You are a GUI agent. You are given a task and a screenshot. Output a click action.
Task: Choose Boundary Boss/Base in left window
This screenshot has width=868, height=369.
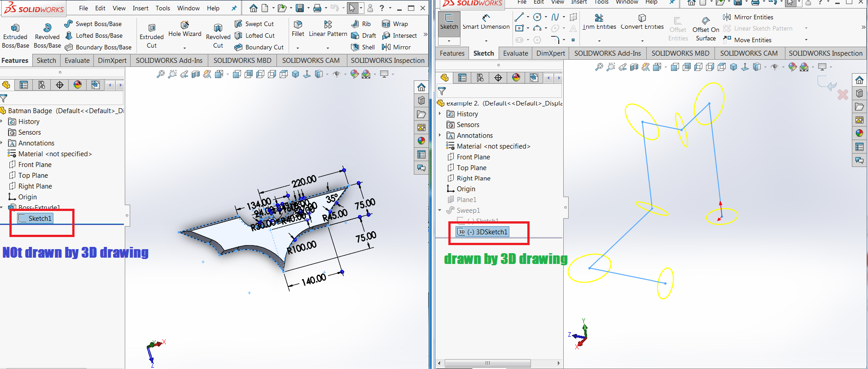pos(98,47)
